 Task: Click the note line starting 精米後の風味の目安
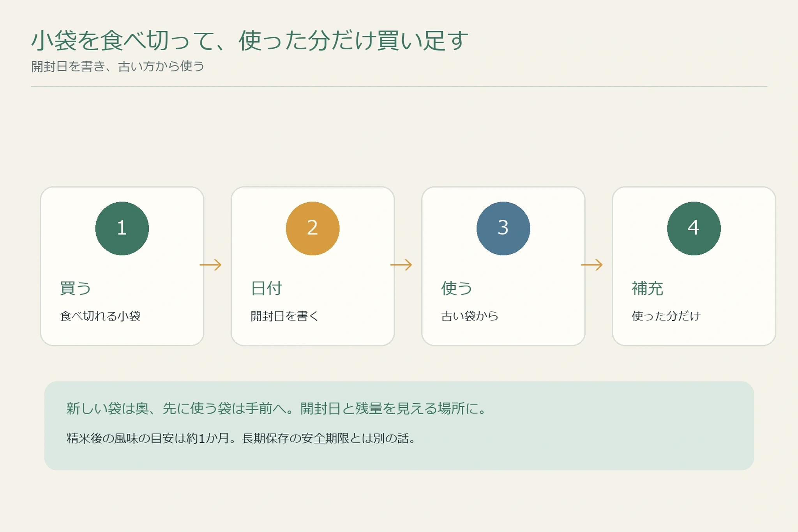(x=242, y=438)
